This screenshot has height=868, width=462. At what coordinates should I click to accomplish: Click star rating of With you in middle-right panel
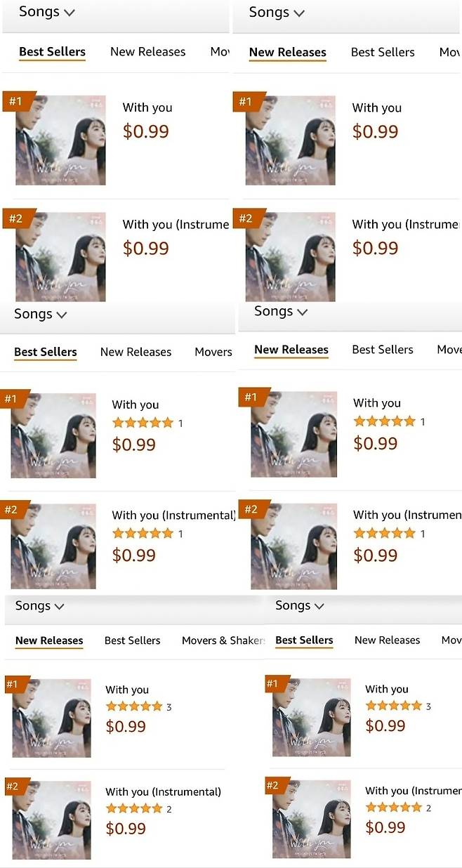384,421
